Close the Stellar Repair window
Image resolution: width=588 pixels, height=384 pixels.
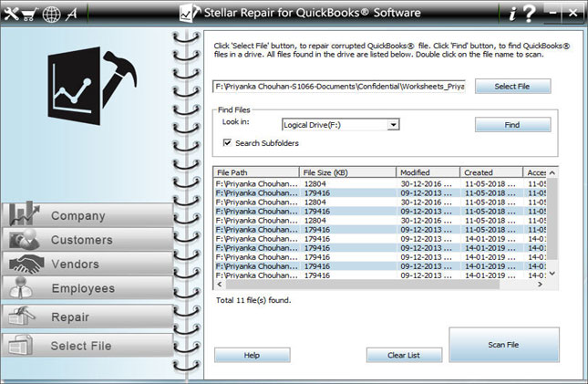tap(573, 13)
